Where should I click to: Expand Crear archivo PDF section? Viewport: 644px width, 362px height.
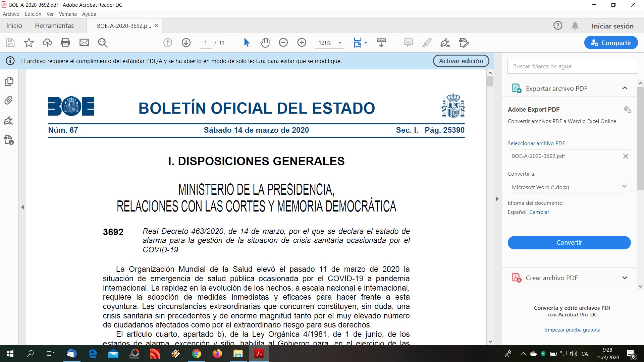coord(625,278)
